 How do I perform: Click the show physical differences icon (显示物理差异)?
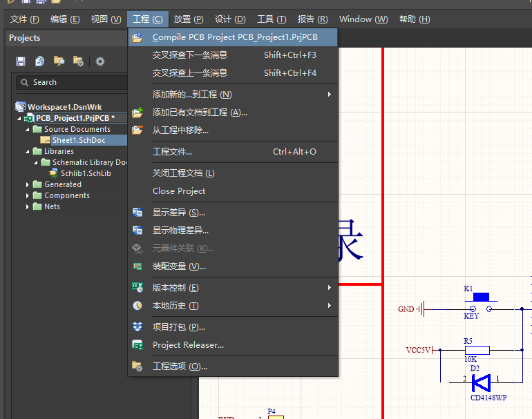pos(137,231)
